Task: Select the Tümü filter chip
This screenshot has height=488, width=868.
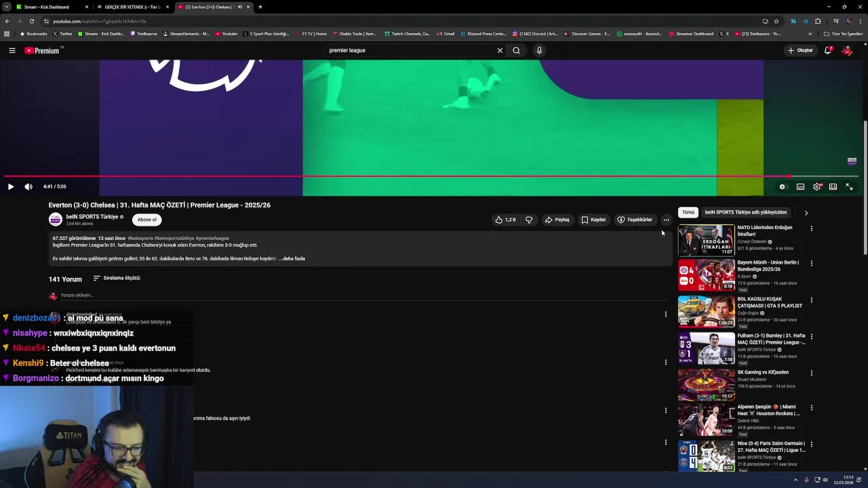Action: 688,212
